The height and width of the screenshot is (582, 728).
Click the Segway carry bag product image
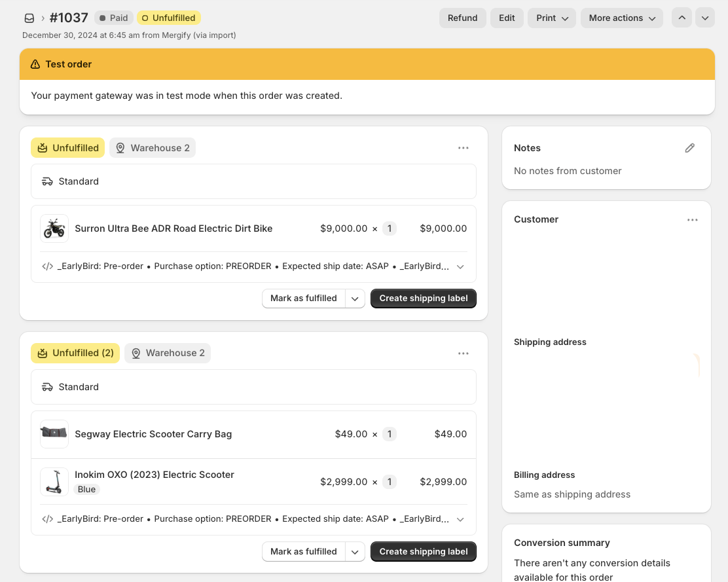[54, 433]
